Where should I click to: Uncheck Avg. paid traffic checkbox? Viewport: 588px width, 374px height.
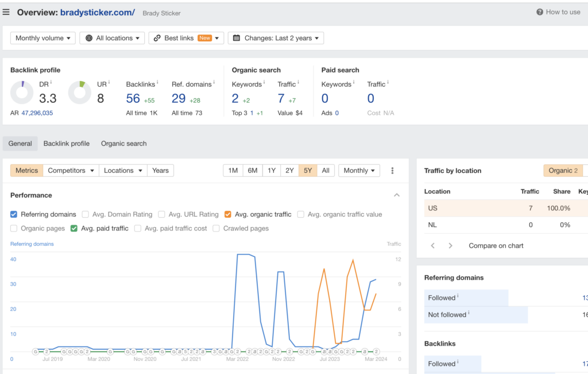pos(74,228)
